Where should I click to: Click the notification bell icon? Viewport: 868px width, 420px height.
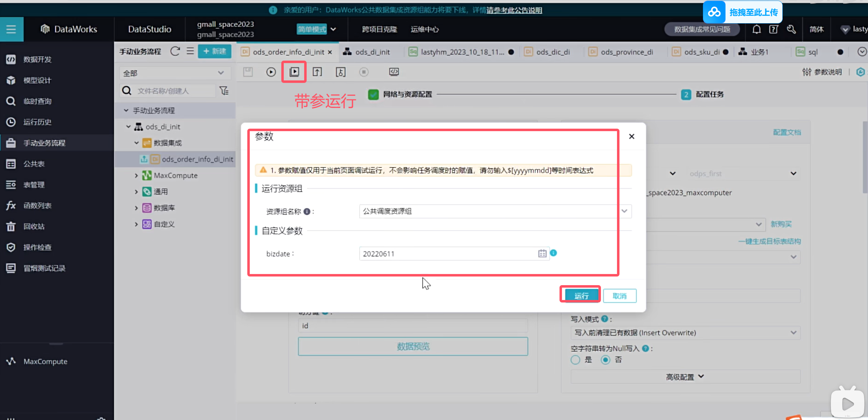point(756,29)
